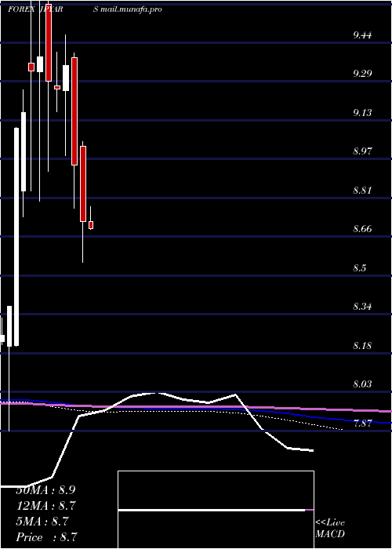Click the 8.18 price axis label
Screen dimensions: 392x549
(362, 346)
